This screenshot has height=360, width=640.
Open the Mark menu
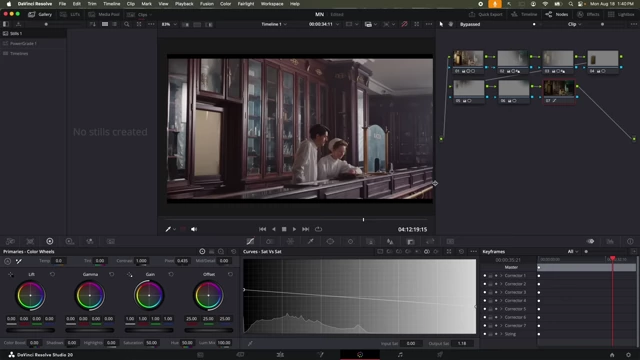click(x=146, y=4)
